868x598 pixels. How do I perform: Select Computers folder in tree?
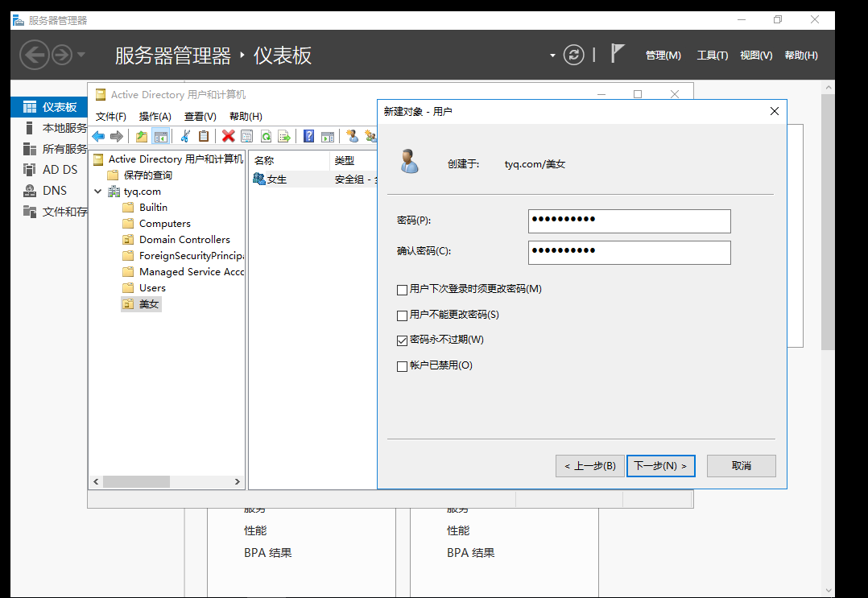coord(156,224)
